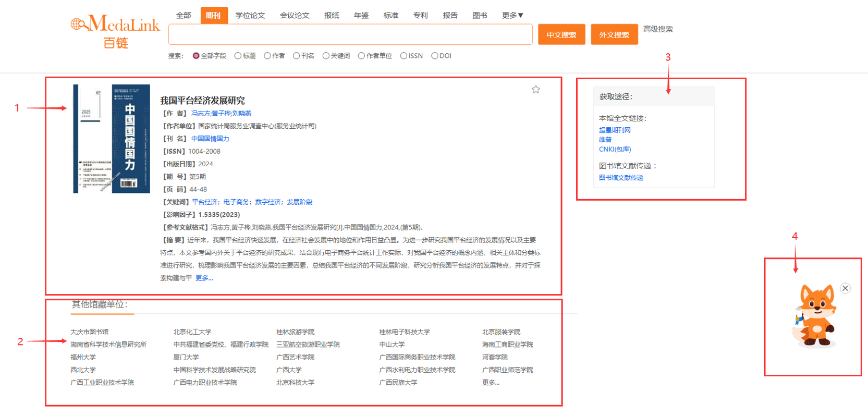Screen dimensions: 868x417
Task: Open 超星期刊网 full-text link
Action: point(615,130)
